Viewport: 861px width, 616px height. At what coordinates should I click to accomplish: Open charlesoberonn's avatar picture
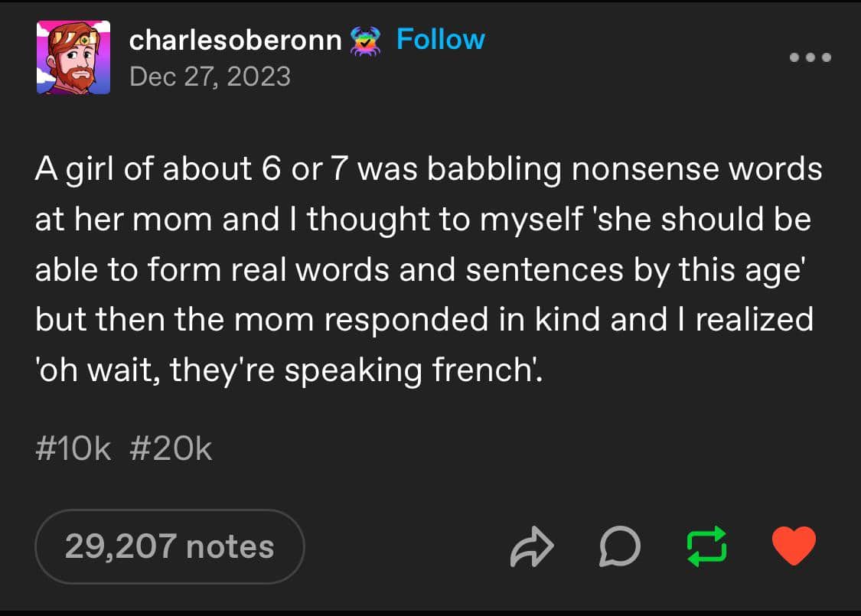coord(73,58)
